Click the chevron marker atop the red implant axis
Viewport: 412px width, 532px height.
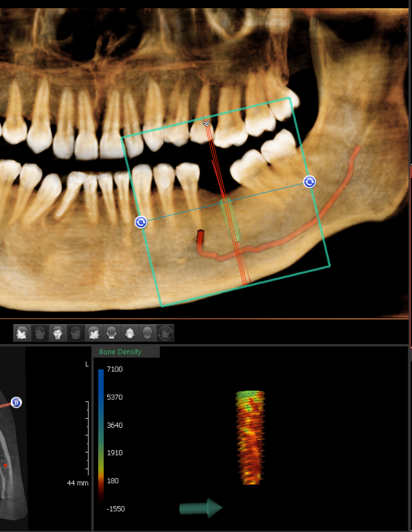pos(206,123)
